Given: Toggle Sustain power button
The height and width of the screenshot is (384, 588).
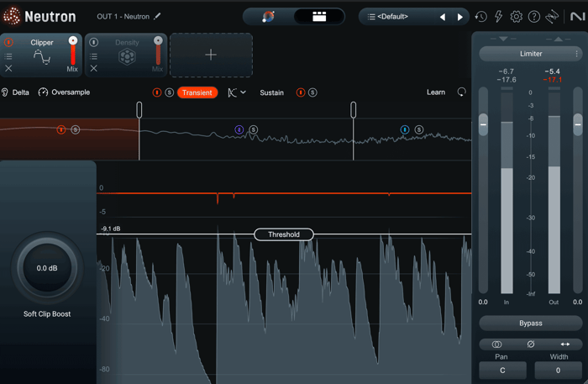Looking at the screenshot, I should (301, 92).
